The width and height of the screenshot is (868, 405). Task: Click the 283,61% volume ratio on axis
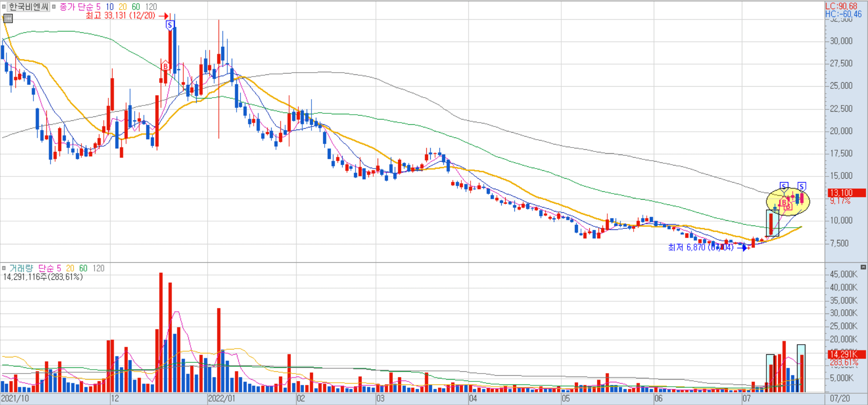844,363
